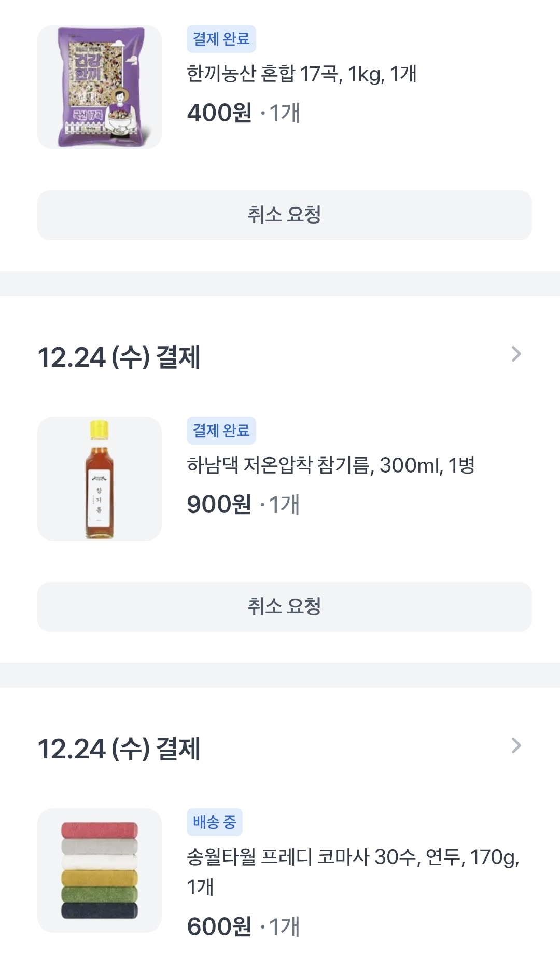Tap 취소 요청 for the 17-grain order
The height and width of the screenshot is (956, 560).
tap(285, 215)
